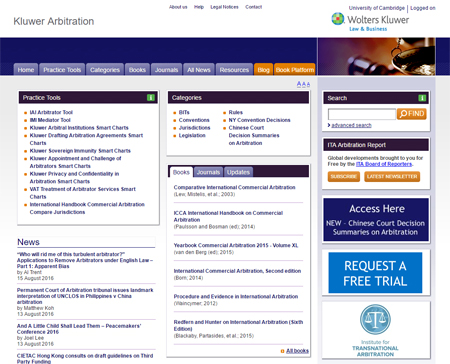Open the advanced search link

pos(351,125)
